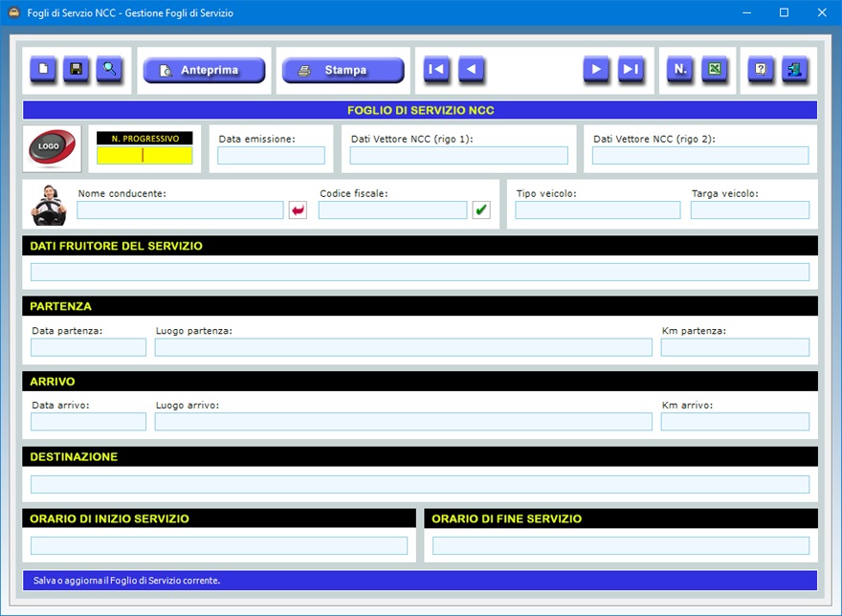Click the N. numbering button
This screenshot has width=842, height=616.
[x=680, y=70]
